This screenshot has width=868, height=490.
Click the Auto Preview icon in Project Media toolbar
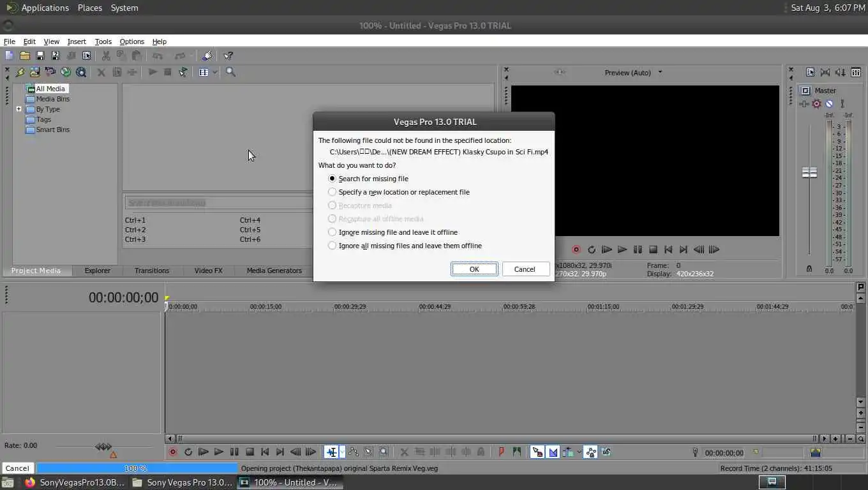tap(183, 72)
